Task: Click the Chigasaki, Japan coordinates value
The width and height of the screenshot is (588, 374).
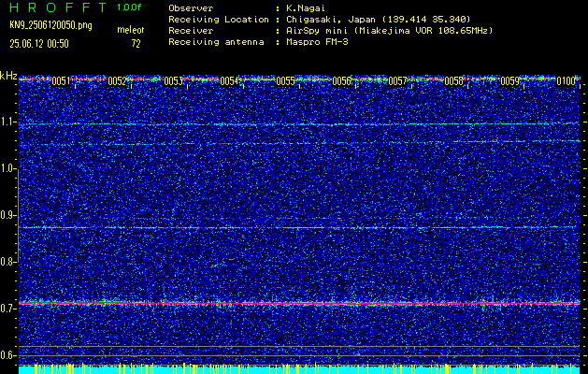Action: pos(379,20)
